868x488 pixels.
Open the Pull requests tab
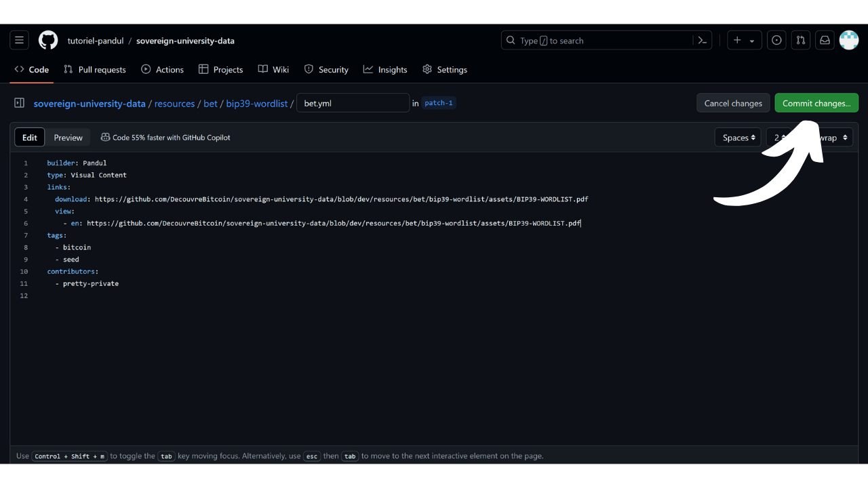95,70
